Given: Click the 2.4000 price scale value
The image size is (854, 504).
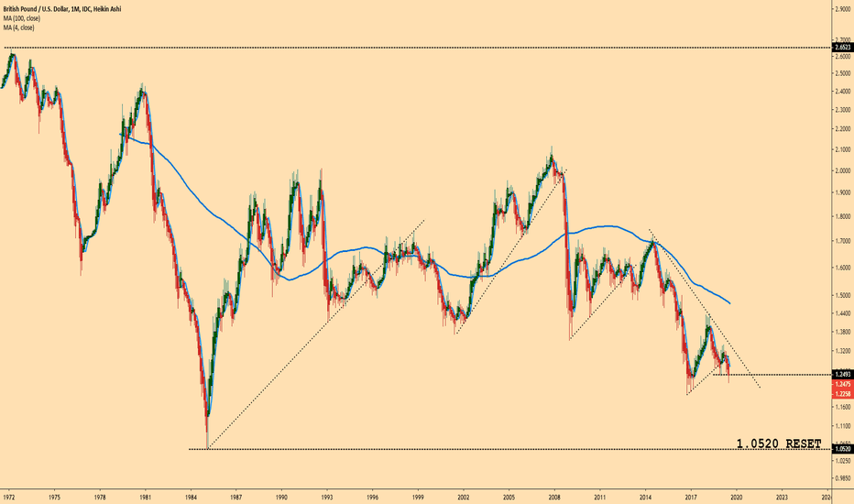Looking at the screenshot, I should (x=843, y=92).
